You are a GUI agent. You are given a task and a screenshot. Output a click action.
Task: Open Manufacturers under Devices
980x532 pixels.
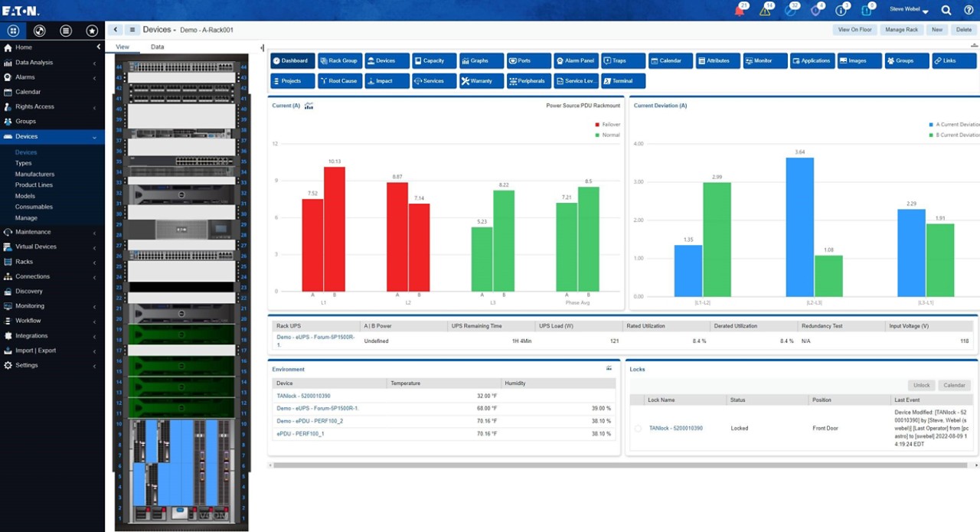click(x=34, y=174)
